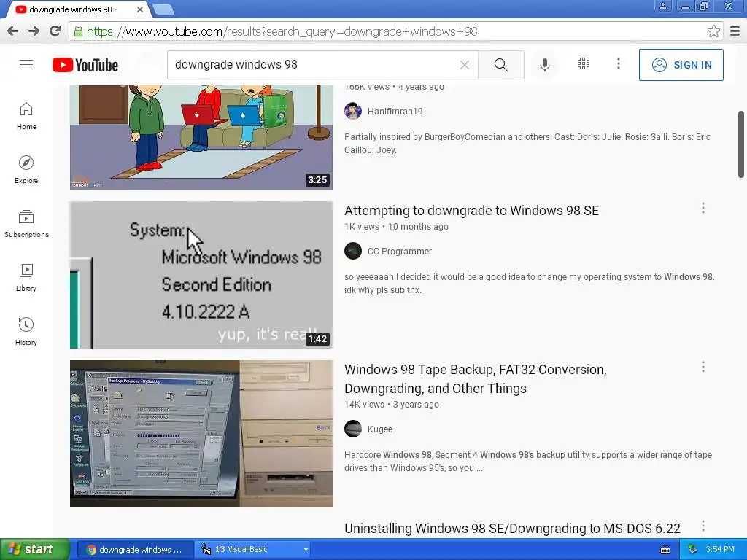Reload the page with the refresh icon
Image resolution: width=747 pixels, height=560 pixels.
point(55,31)
